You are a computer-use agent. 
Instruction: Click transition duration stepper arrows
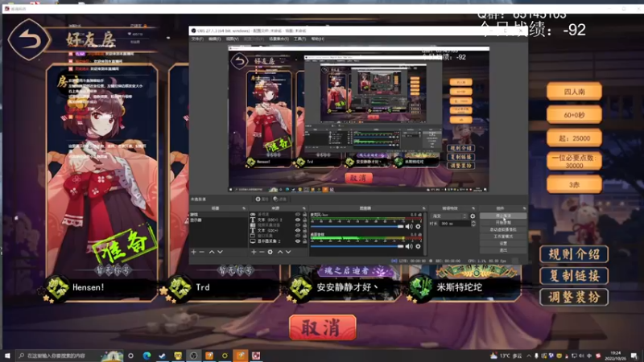point(473,224)
